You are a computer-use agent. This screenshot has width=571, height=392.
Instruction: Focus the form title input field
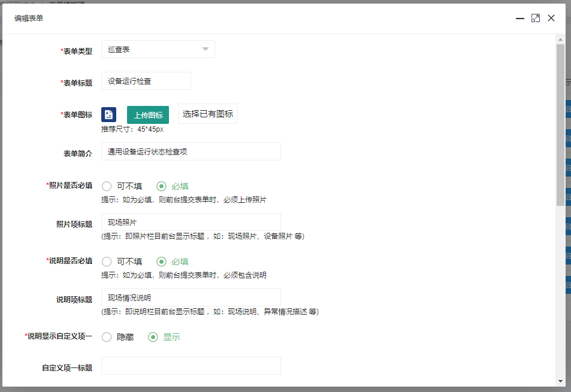click(146, 81)
